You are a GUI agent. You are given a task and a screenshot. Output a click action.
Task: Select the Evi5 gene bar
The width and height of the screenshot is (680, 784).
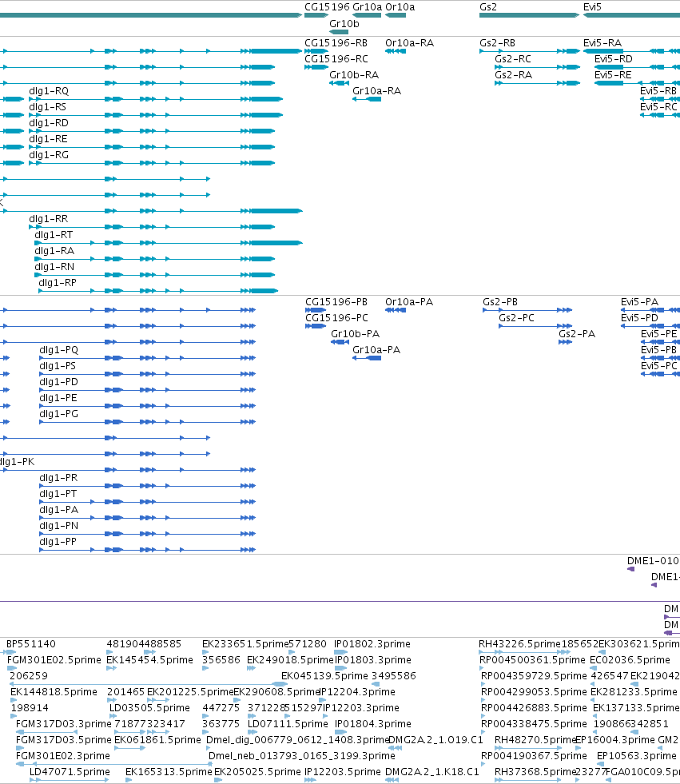point(631,15)
